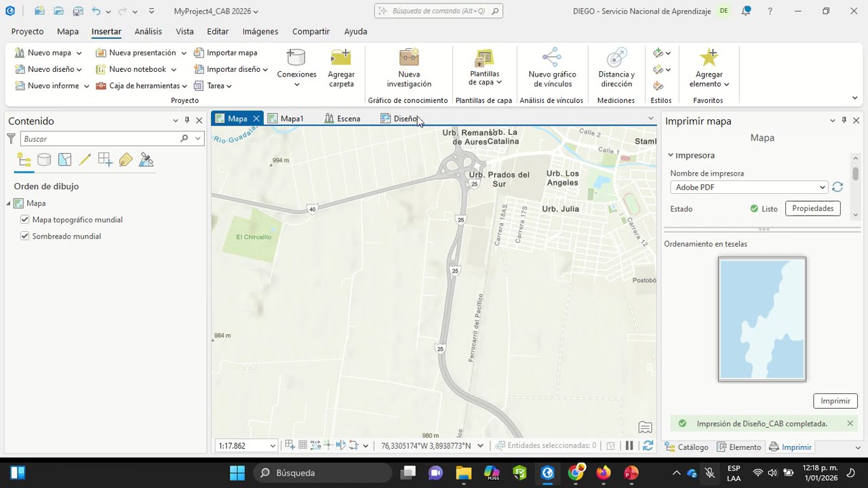Click the map refresh icon in status bar
The image size is (868, 488).
click(x=648, y=445)
